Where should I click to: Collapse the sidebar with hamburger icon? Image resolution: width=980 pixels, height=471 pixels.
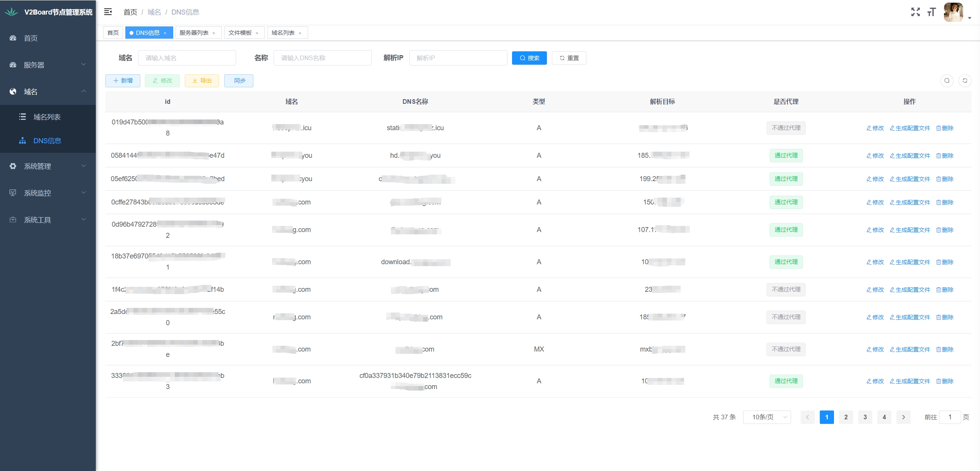108,12
